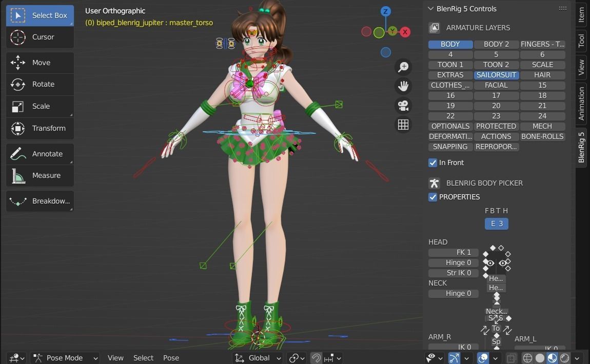This screenshot has width=590, height=364.
Task: Open the pivot point dropdown
Action: tap(297, 358)
